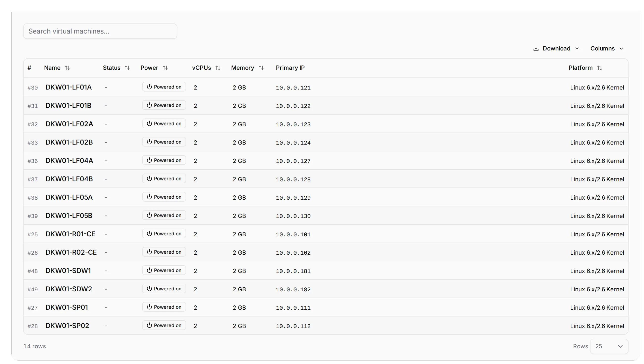Click the Primary IP column header
Screen dimensions: 644x364
click(x=290, y=68)
